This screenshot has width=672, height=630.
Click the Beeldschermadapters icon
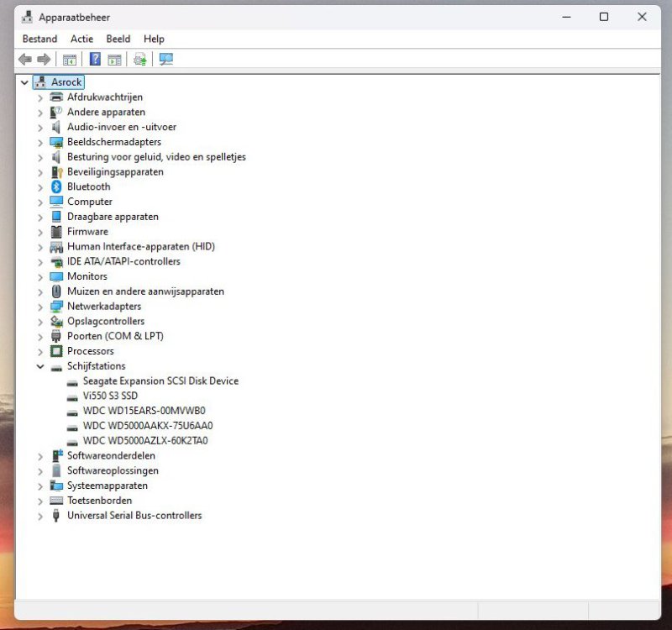tap(56, 142)
